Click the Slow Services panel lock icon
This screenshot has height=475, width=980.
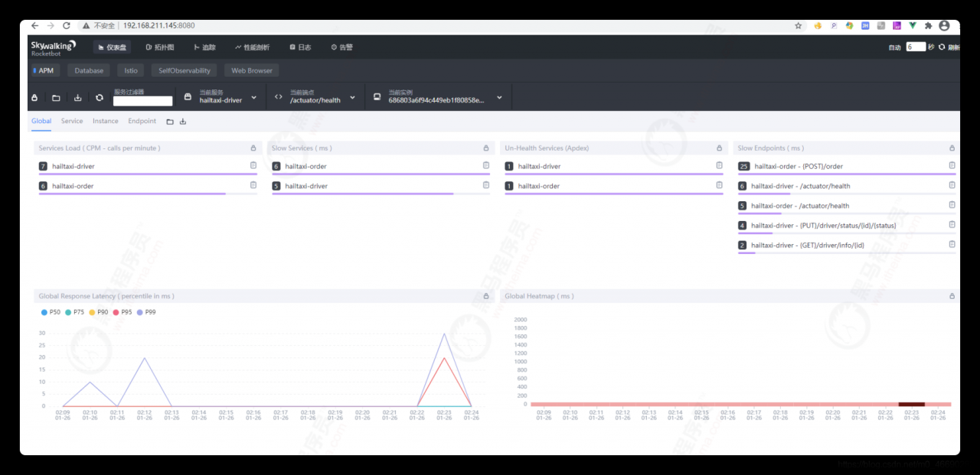click(486, 148)
